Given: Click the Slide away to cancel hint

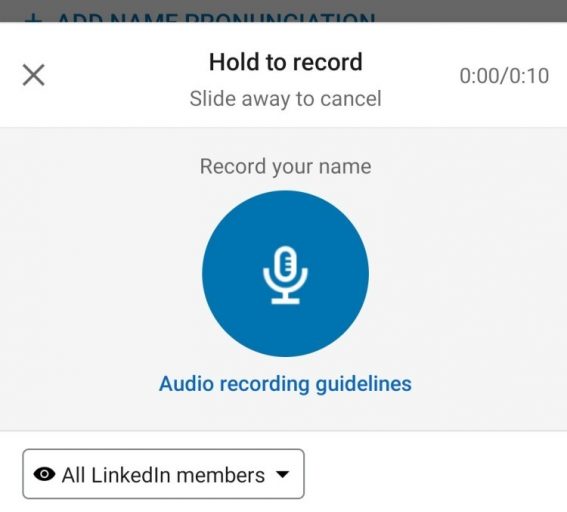Looking at the screenshot, I should (x=286, y=99).
